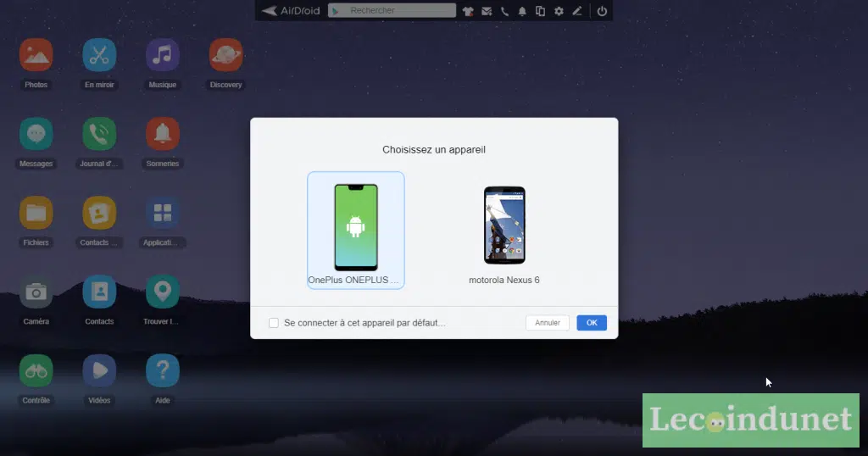Focus the Rechercher search field

(x=392, y=10)
